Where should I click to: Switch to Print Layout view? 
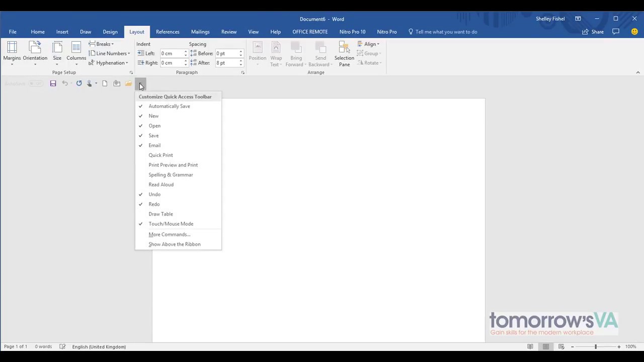545,346
